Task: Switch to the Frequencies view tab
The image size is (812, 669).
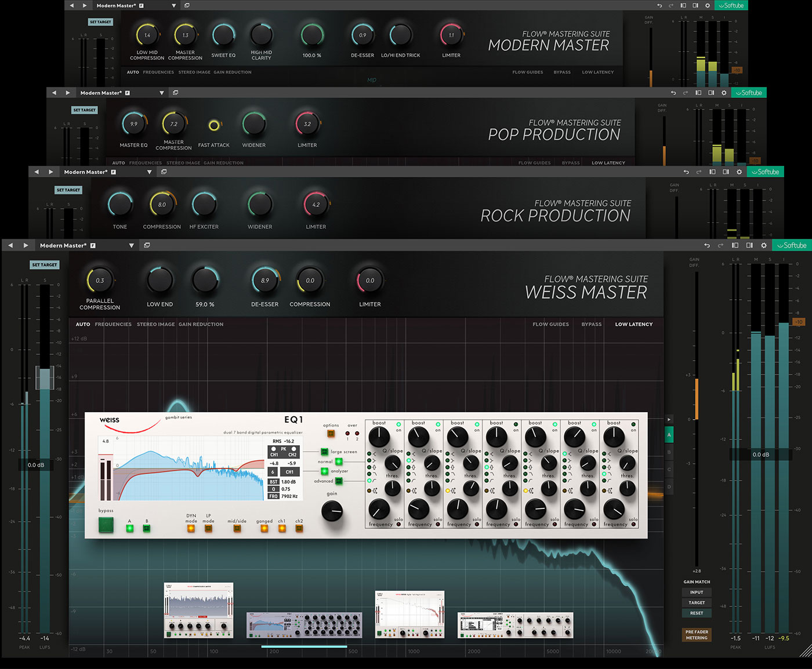Action: point(113,325)
